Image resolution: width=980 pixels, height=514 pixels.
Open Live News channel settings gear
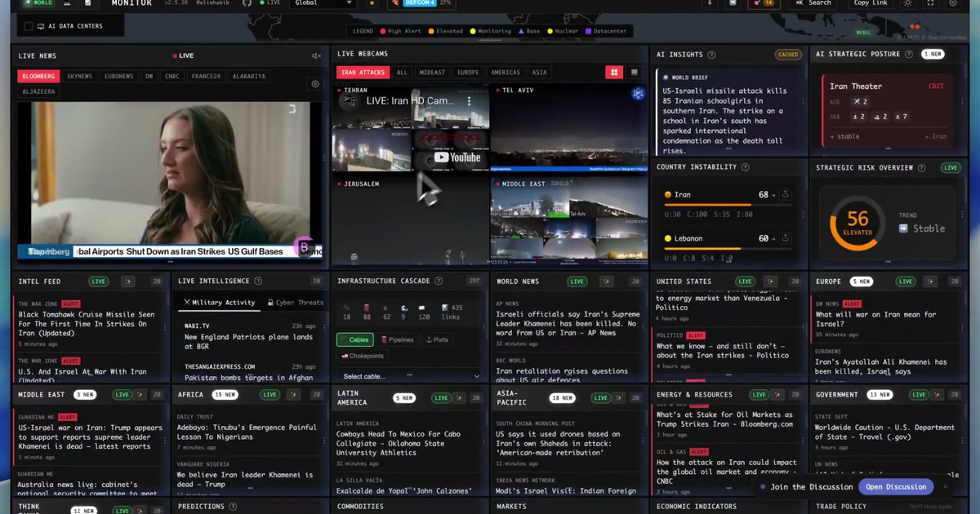[315, 84]
